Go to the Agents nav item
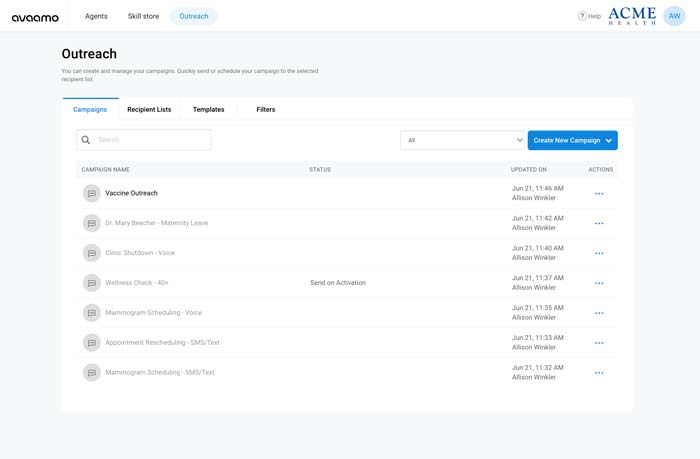Image resolution: width=700 pixels, height=459 pixels. pyautogui.click(x=96, y=16)
